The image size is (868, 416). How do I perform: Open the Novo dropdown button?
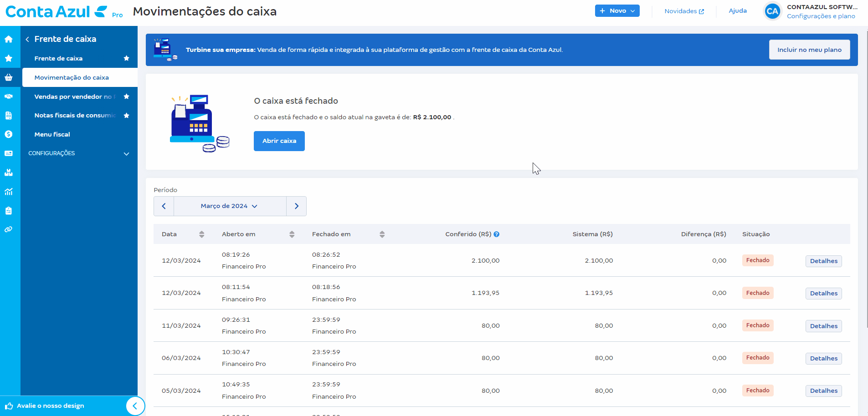tap(617, 11)
